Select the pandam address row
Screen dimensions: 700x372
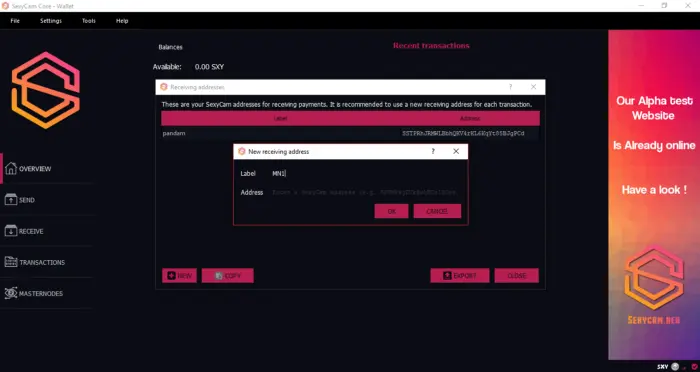click(x=350, y=133)
